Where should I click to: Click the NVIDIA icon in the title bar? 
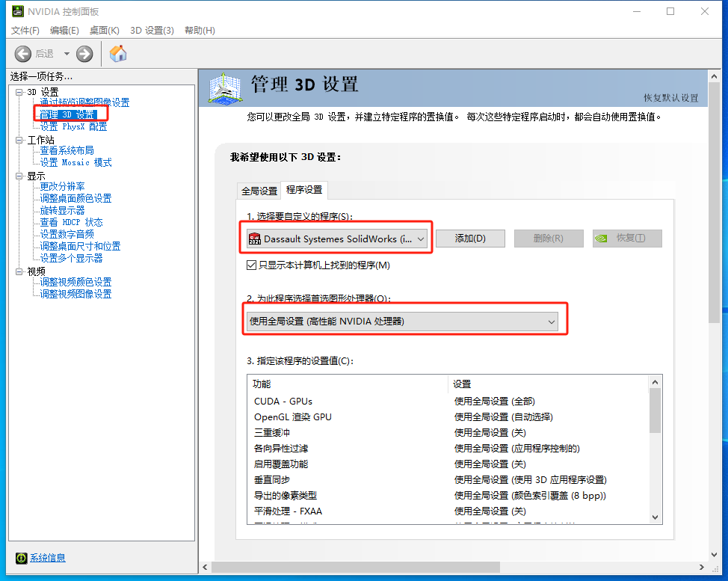(x=19, y=11)
